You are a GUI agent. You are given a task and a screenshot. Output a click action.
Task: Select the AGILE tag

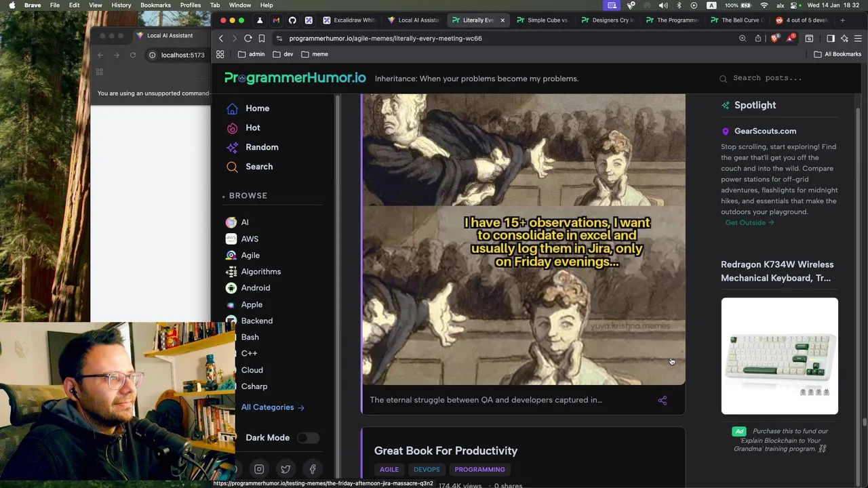click(x=389, y=469)
